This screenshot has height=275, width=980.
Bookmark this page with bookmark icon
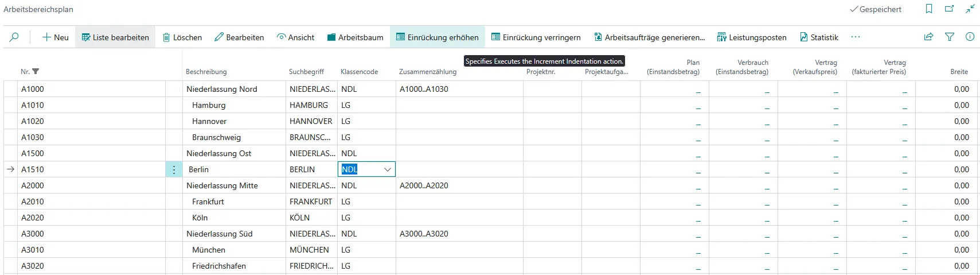tap(929, 9)
